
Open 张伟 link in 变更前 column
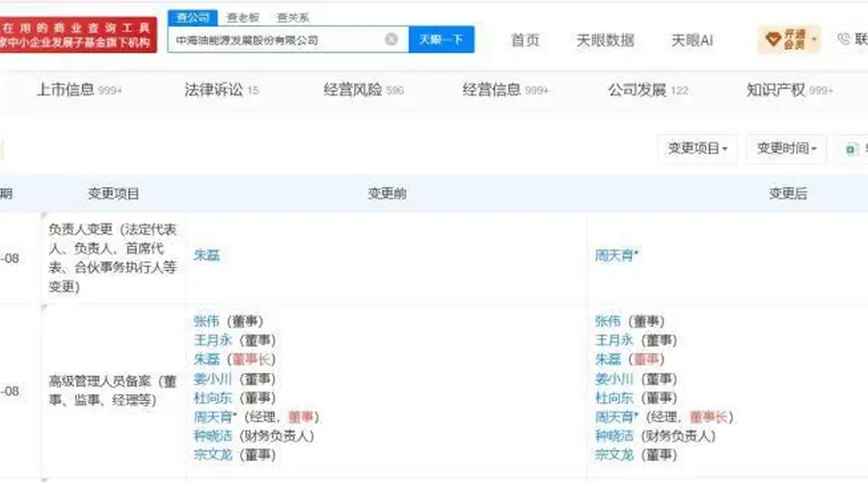coord(206,321)
